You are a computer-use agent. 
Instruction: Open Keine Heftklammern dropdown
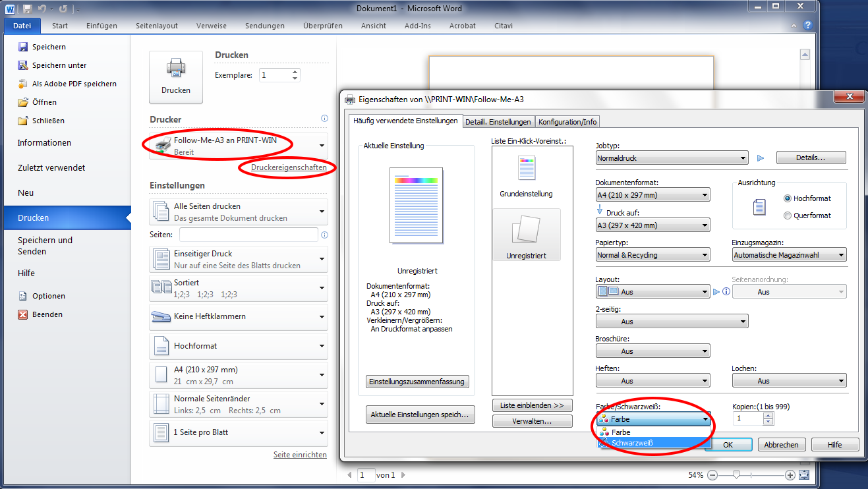[239, 316]
